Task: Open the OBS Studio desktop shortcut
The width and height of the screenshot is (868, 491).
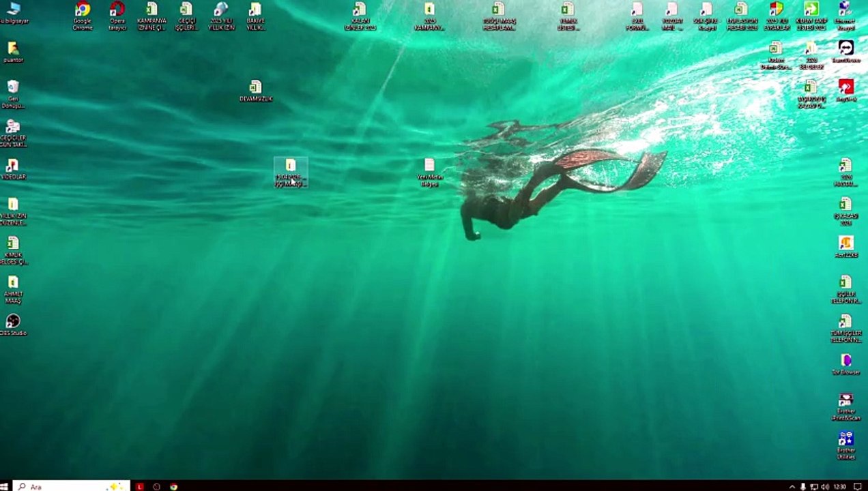Action: coord(13,325)
